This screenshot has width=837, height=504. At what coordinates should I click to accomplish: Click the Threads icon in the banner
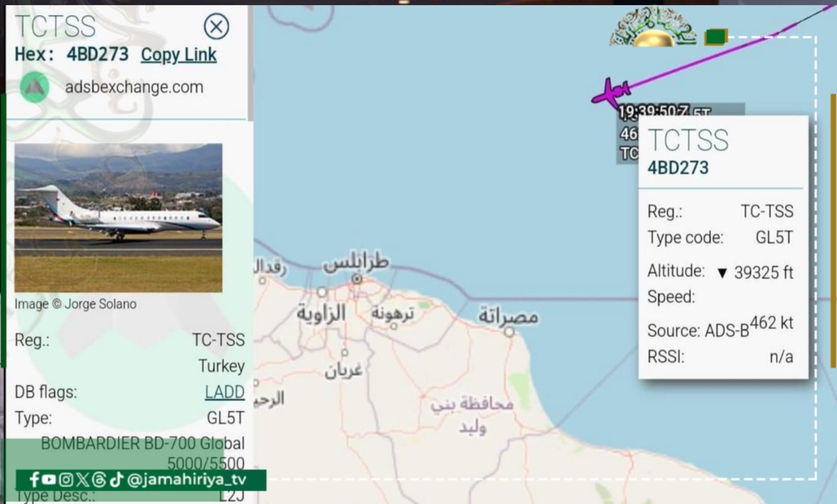click(x=99, y=479)
